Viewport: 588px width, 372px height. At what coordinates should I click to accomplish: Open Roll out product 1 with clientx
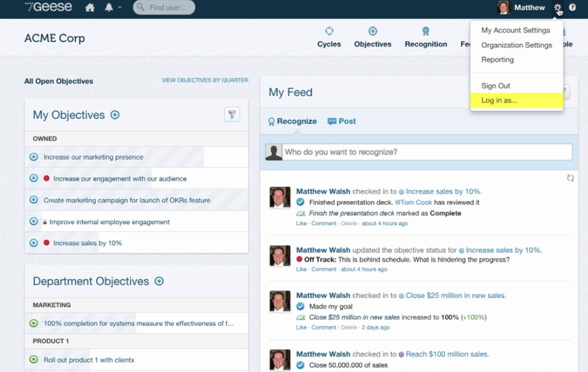(x=89, y=360)
